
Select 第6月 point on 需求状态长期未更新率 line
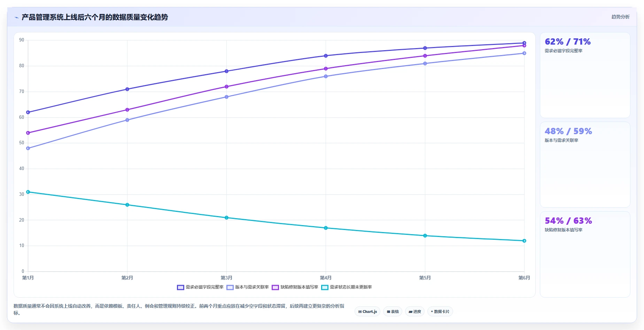point(524,241)
